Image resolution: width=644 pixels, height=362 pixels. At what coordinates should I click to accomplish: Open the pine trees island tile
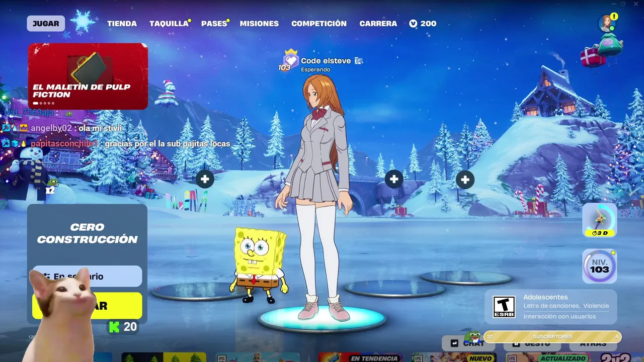(164, 357)
